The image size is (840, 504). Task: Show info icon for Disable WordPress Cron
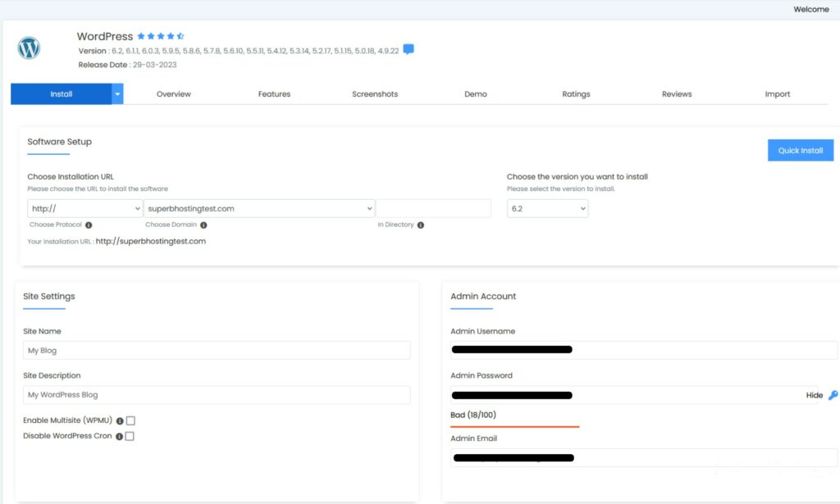(x=119, y=437)
